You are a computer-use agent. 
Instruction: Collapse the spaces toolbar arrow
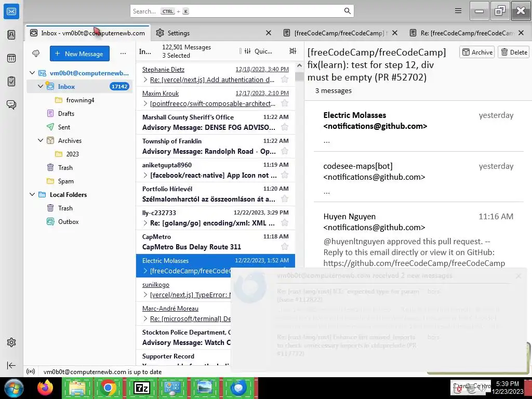(x=11, y=365)
